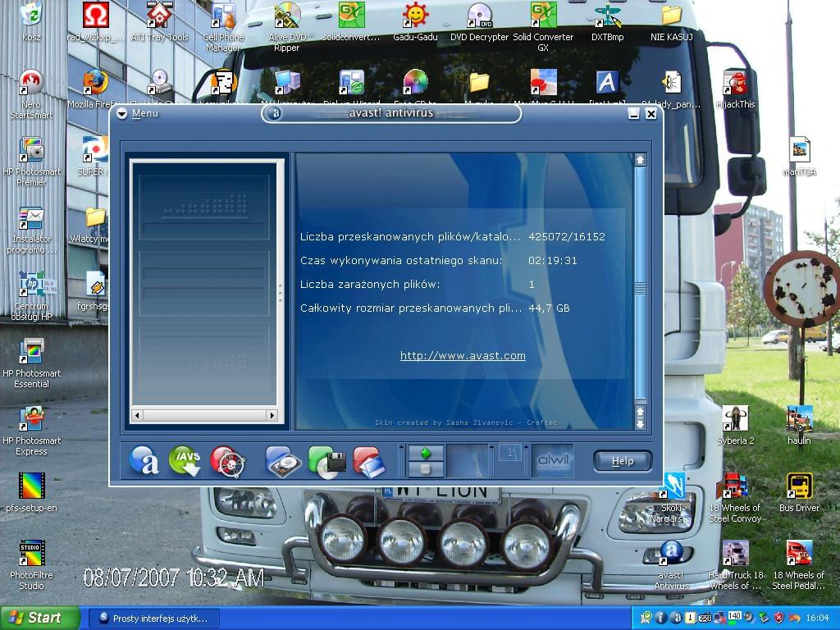Click the grey stop scan button

(x=426, y=469)
